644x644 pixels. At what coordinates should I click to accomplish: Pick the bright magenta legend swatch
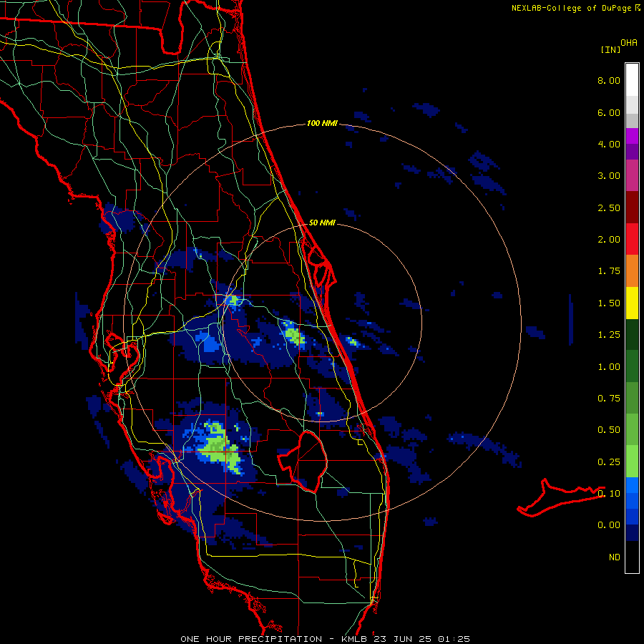coord(632,136)
